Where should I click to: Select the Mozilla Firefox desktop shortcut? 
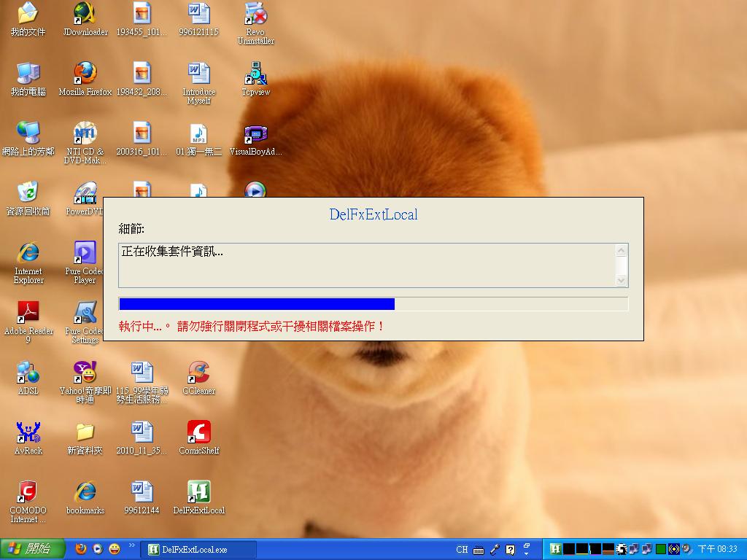click(85, 79)
